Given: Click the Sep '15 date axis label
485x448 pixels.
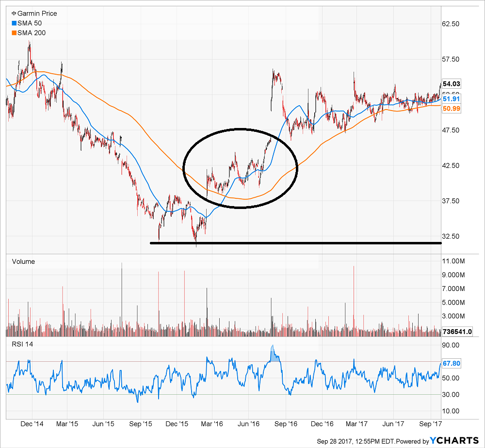Looking at the screenshot, I should tap(141, 424).
